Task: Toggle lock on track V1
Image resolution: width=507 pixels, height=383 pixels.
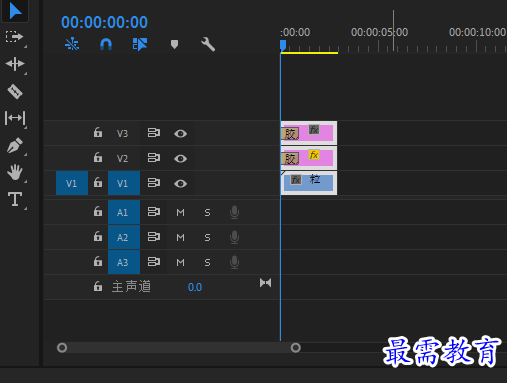Action: click(x=98, y=182)
